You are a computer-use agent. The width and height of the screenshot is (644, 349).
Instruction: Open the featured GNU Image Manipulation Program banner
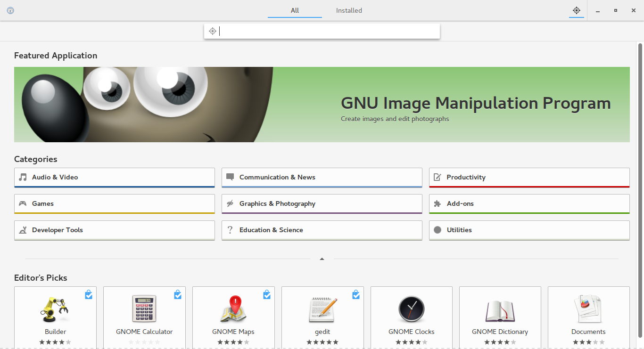(x=322, y=105)
